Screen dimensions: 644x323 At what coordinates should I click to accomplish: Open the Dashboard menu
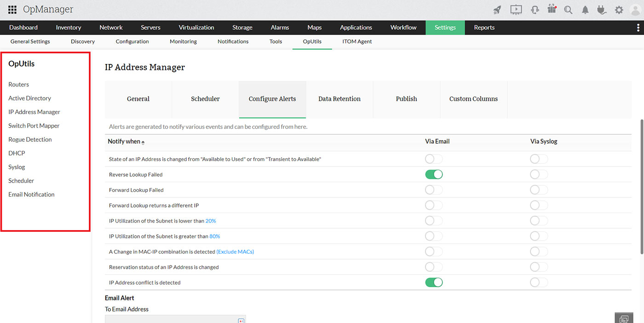[23, 28]
